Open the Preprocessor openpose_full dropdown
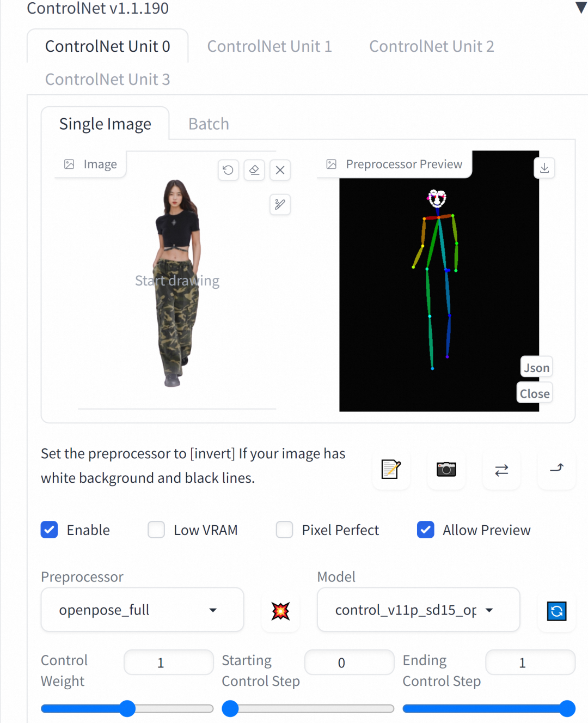This screenshot has width=588, height=723. 142,610
